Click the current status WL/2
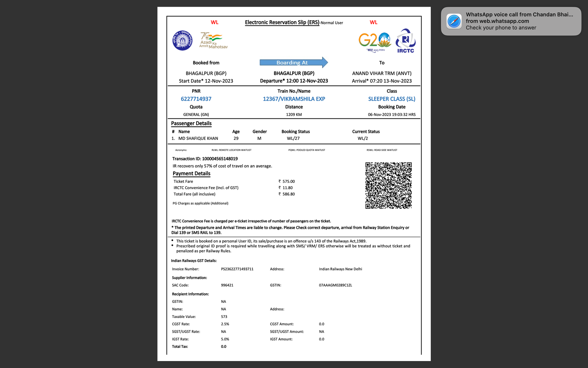Image resolution: width=588 pixels, height=368 pixels. pyautogui.click(x=362, y=139)
